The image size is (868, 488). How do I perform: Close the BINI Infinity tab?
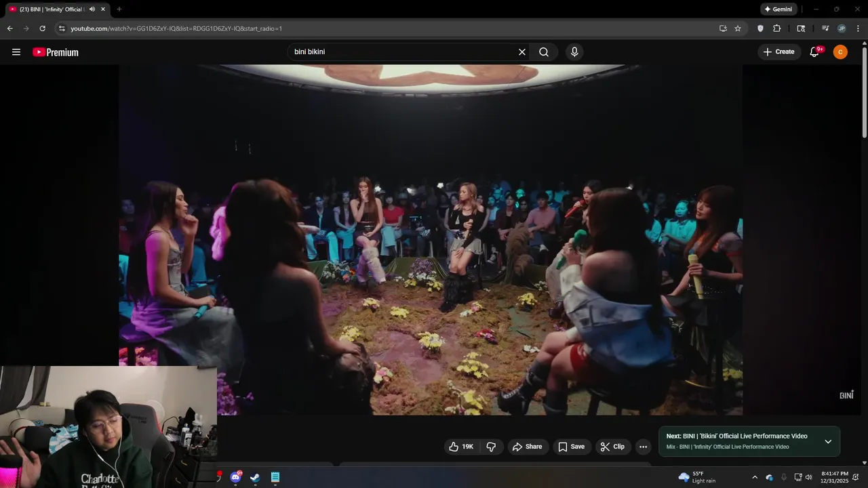(x=103, y=9)
